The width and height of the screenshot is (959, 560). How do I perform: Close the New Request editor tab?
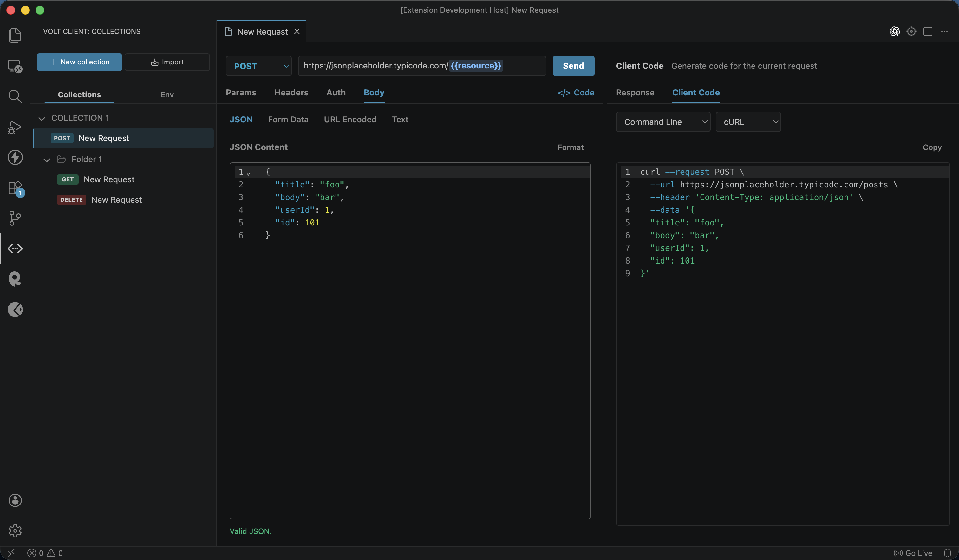[297, 32]
